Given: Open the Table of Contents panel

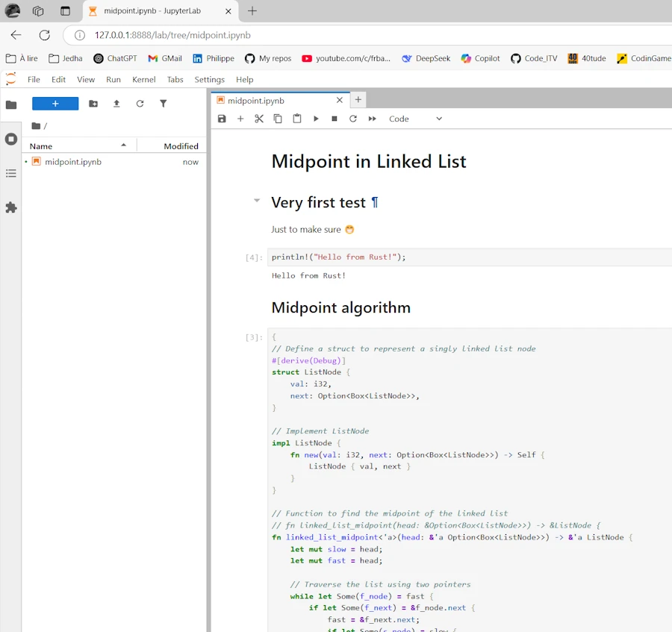Looking at the screenshot, I should [x=11, y=173].
